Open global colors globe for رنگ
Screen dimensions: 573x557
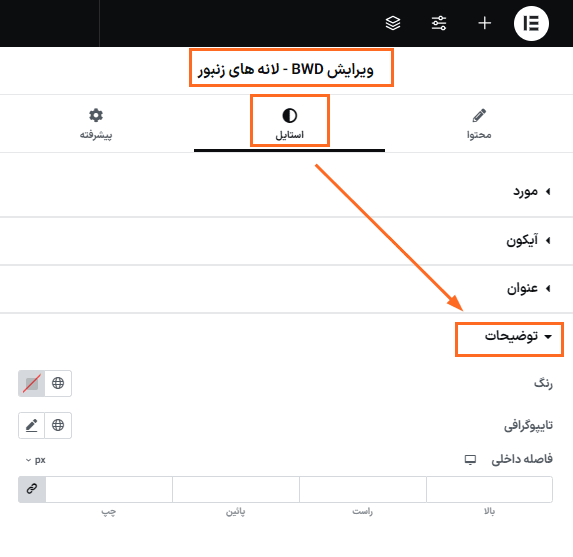coord(58,383)
